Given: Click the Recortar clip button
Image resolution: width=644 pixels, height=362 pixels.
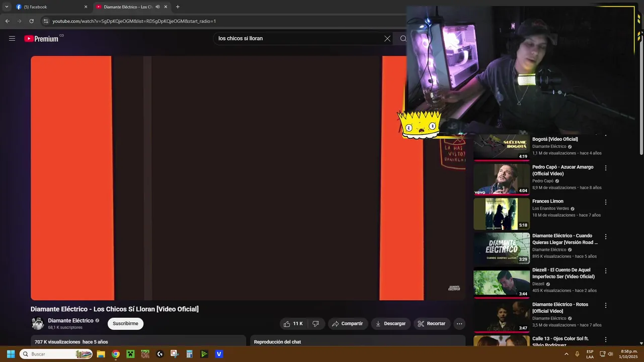Looking at the screenshot, I should click(x=432, y=324).
